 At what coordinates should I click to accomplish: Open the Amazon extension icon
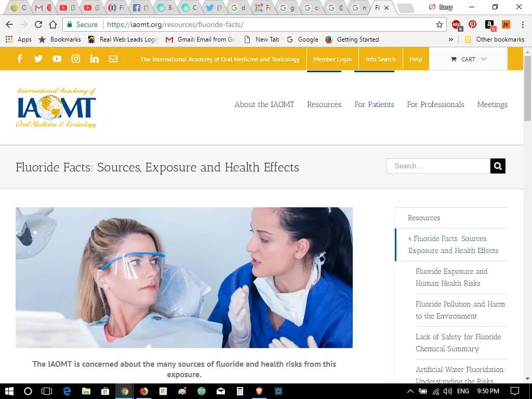[490, 25]
